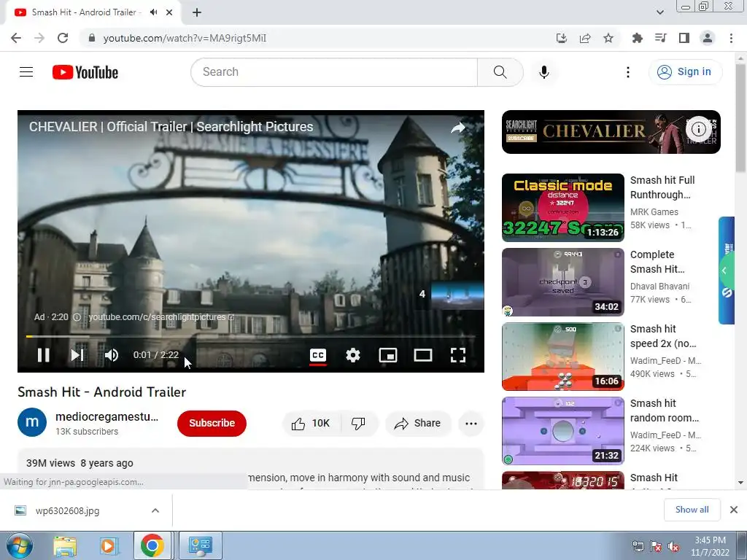
Task: Open a new tab with plus
Action: pos(197,12)
